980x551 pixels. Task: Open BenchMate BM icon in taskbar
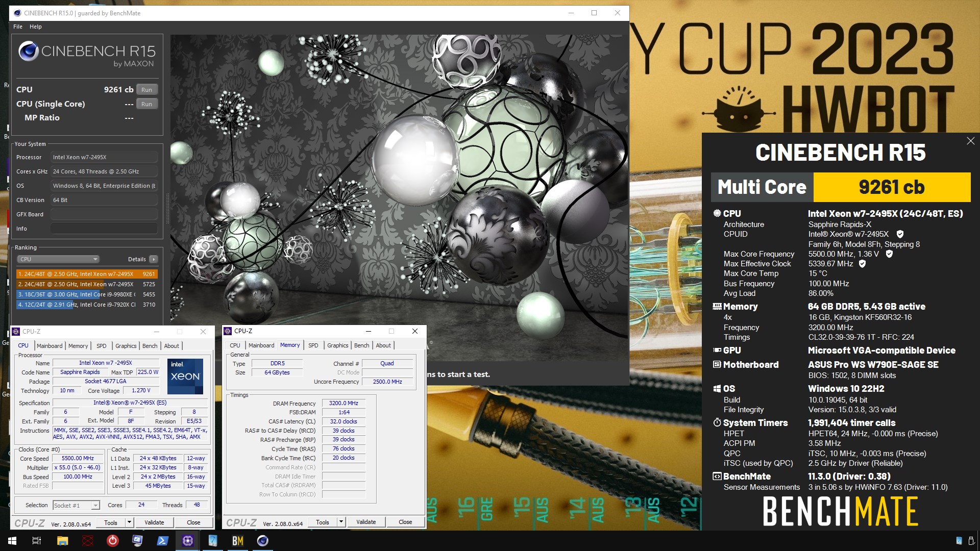tap(237, 541)
